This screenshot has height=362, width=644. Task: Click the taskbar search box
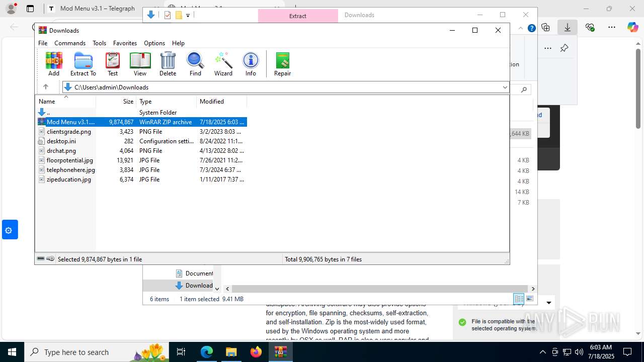pyautogui.click(x=96, y=352)
